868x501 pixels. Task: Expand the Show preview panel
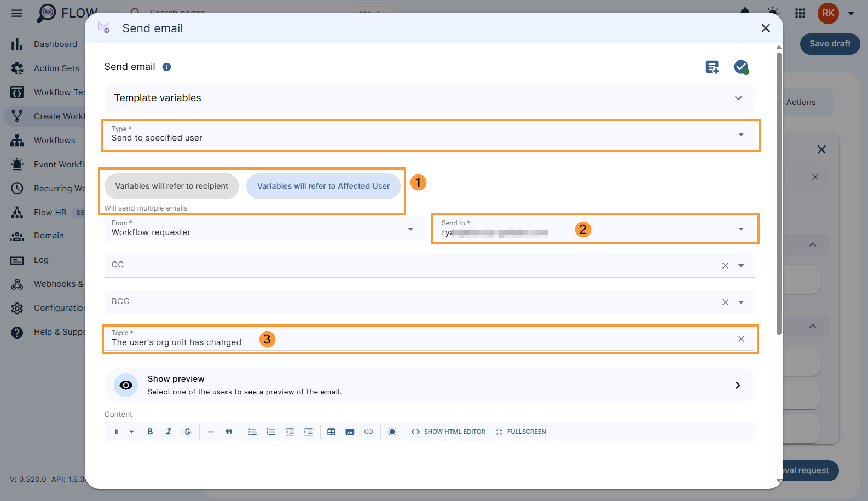click(x=430, y=385)
